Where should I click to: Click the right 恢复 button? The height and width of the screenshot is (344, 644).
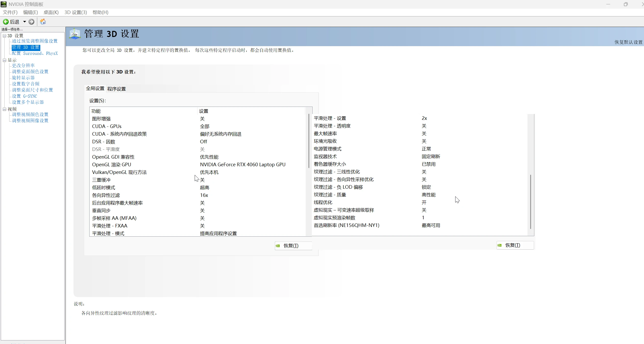(x=515, y=245)
